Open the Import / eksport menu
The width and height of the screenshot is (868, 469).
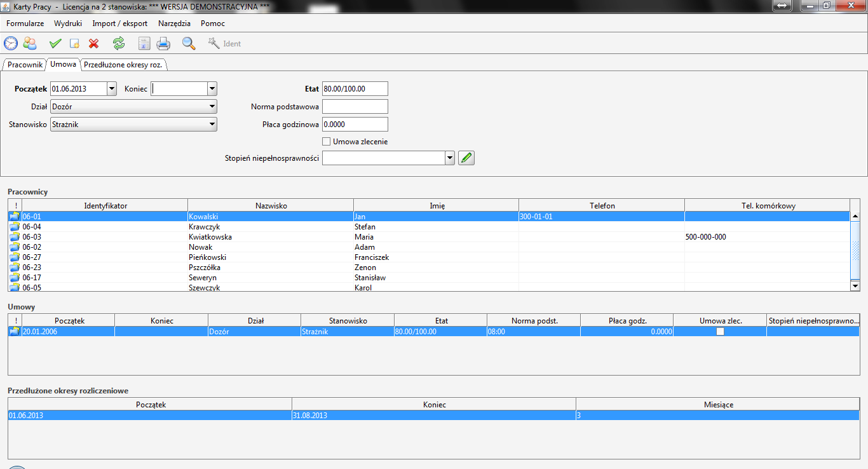[120, 24]
